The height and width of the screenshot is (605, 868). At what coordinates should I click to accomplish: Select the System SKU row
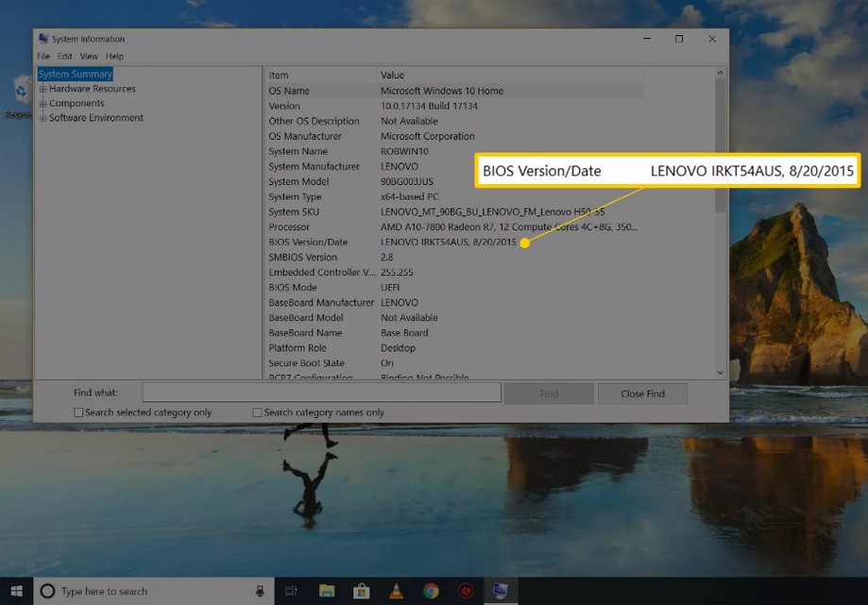click(x=454, y=211)
